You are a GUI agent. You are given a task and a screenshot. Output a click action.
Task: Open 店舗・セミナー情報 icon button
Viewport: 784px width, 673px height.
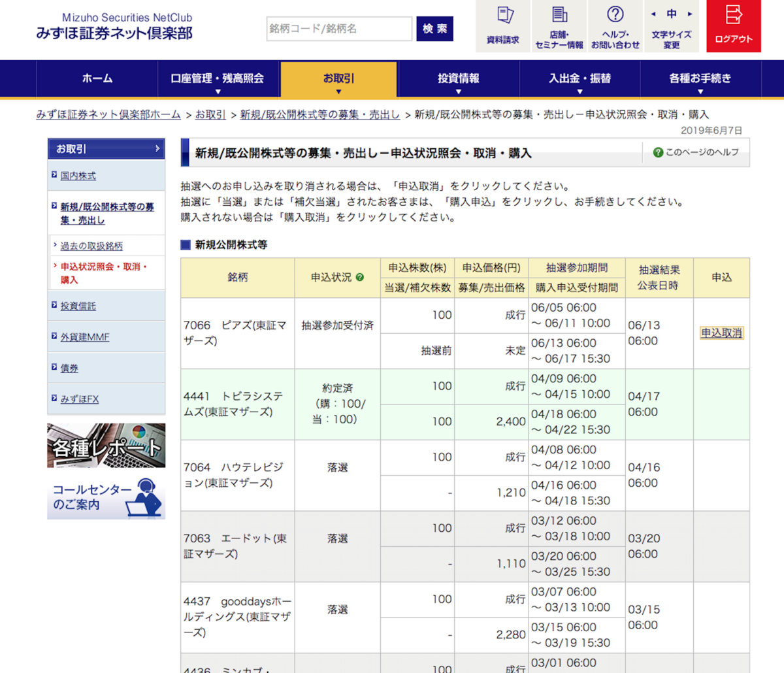coord(559,25)
